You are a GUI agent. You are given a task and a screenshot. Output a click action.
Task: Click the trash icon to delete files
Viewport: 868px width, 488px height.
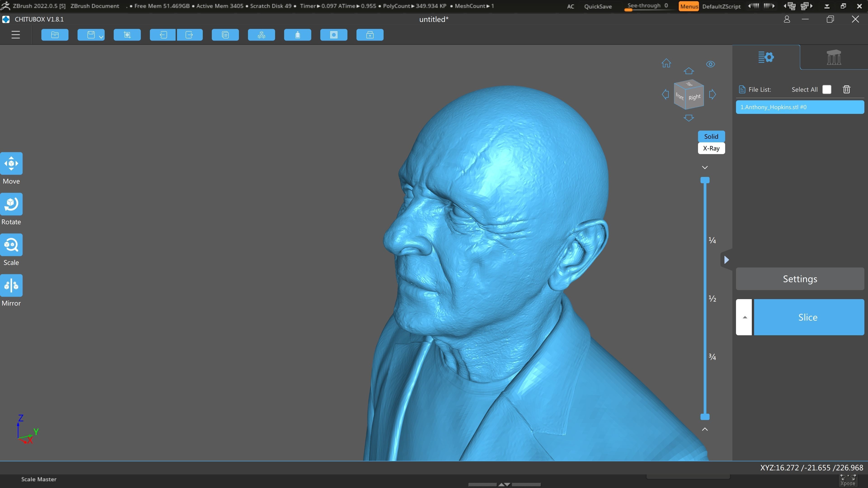pos(847,89)
